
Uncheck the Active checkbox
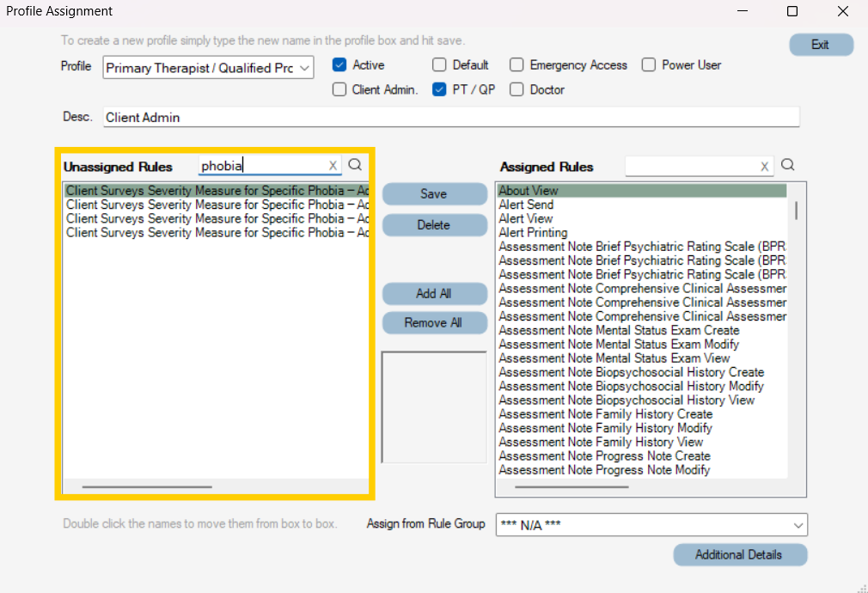point(339,64)
